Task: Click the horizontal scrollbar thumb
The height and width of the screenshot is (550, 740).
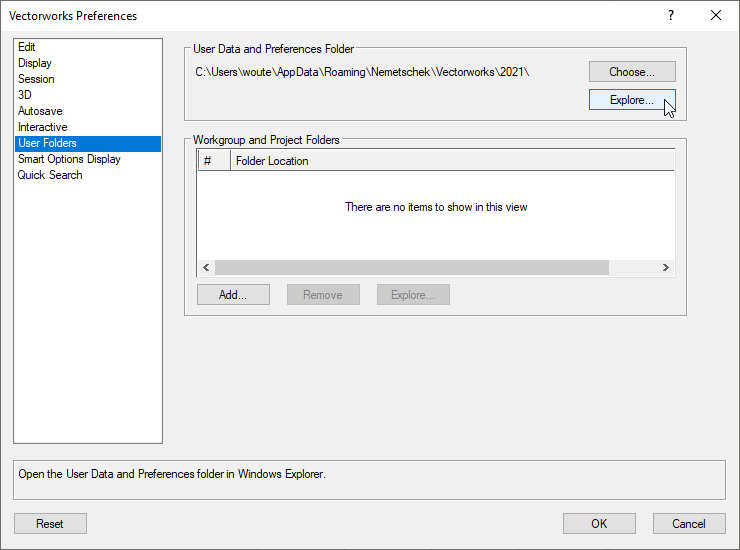Action: pos(412,267)
